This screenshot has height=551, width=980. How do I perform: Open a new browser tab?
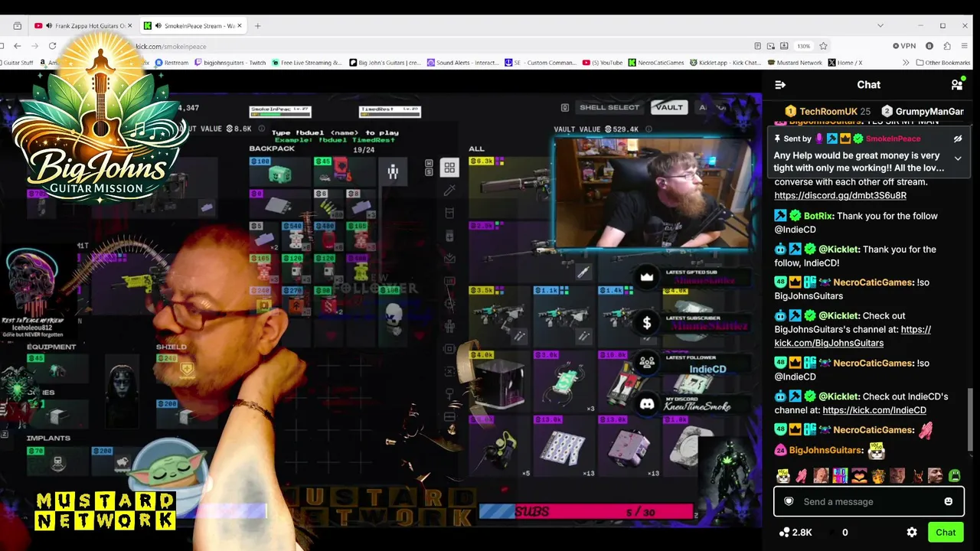[x=257, y=26]
